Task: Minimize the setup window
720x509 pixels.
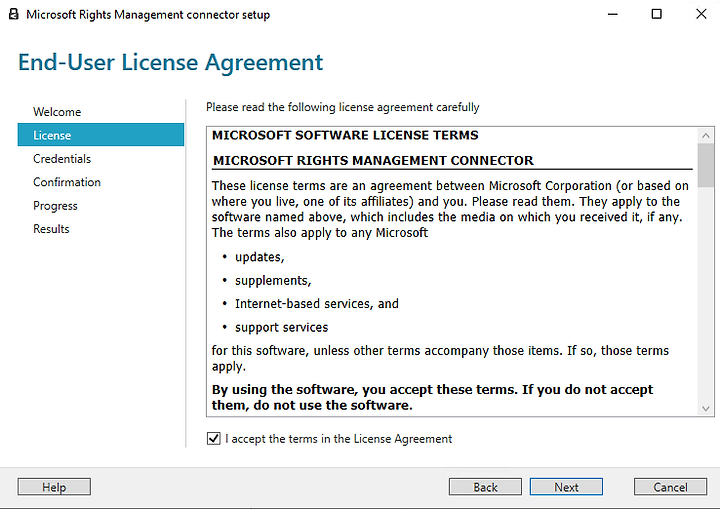Action: coord(613,14)
